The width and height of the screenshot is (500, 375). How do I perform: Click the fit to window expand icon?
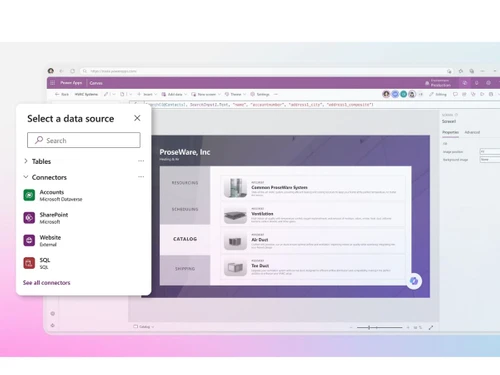(x=431, y=328)
